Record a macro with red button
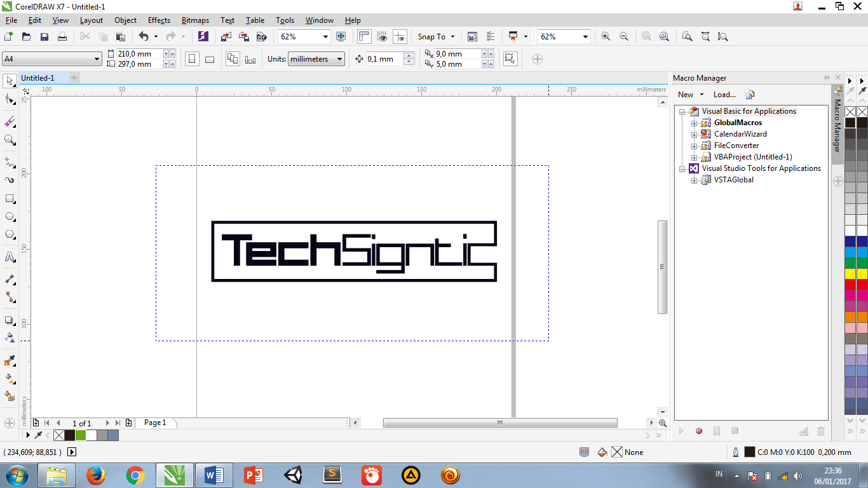The image size is (868, 488). [x=699, y=431]
